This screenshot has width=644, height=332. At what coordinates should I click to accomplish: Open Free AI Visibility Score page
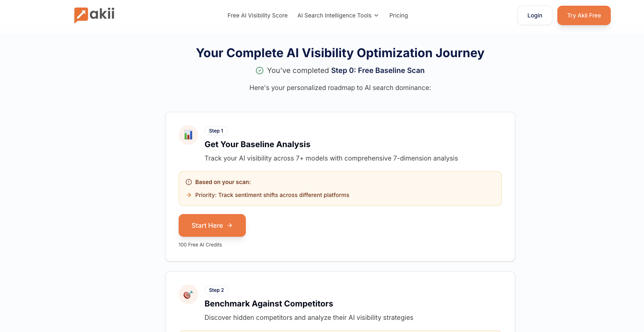point(258,15)
